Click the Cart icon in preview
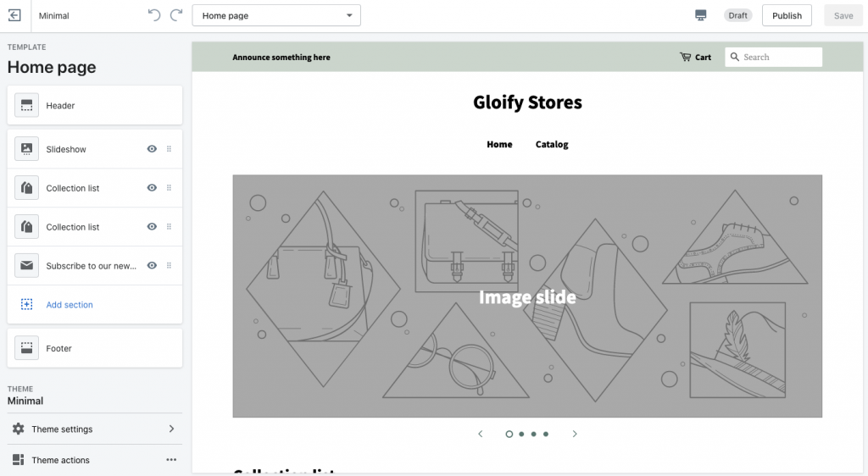Screen dimensions: 868x476 [685, 57]
